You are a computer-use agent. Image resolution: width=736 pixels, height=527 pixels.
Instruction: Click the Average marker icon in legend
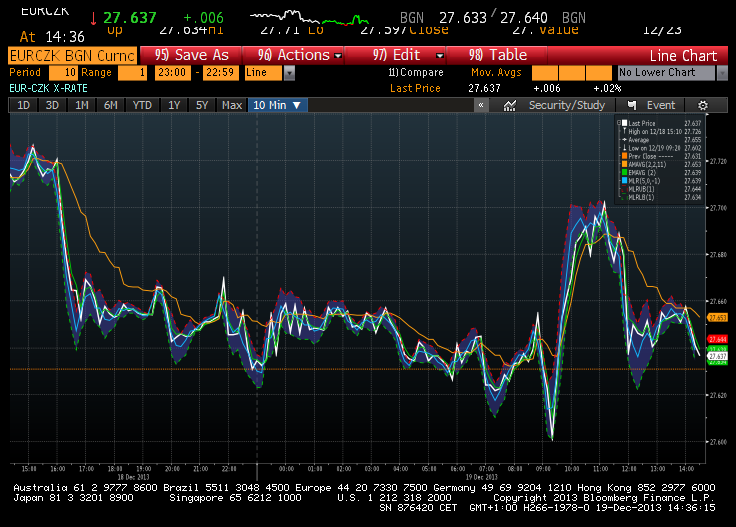(624, 140)
